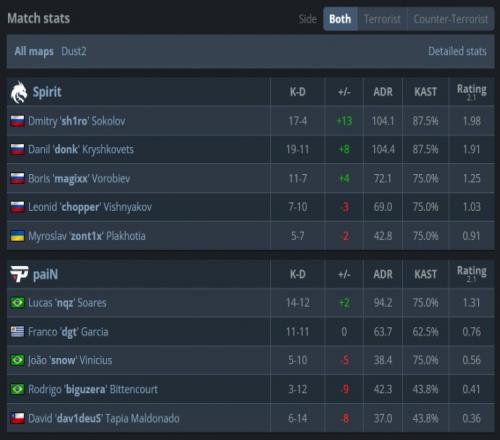The image size is (500, 440).
Task: Open Rodrigo 'biguzera' Bittencourt player profile
Action: coord(93,389)
